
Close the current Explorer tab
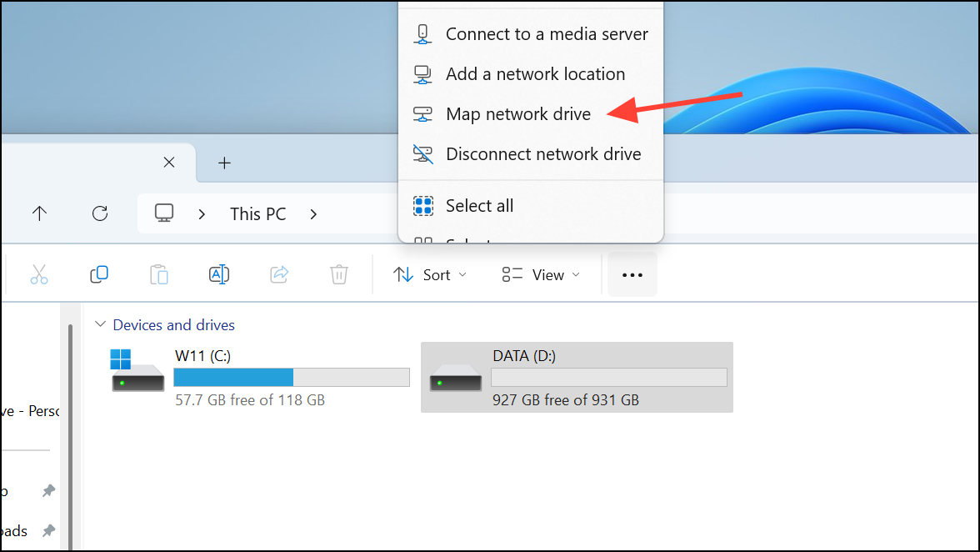pyautogui.click(x=169, y=163)
